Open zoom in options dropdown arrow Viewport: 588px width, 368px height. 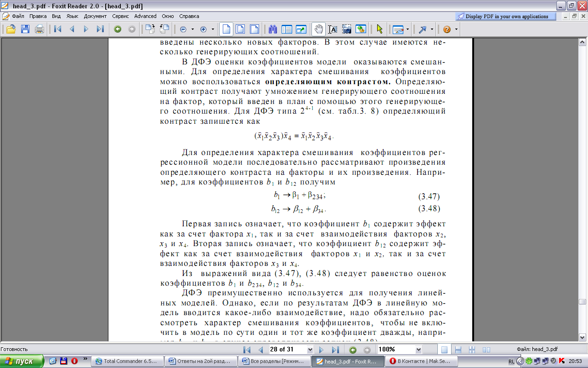(x=213, y=29)
